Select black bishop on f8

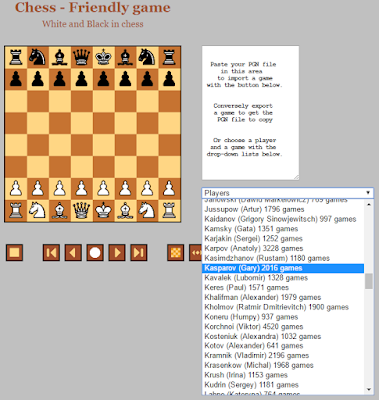pyautogui.click(x=126, y=57)
